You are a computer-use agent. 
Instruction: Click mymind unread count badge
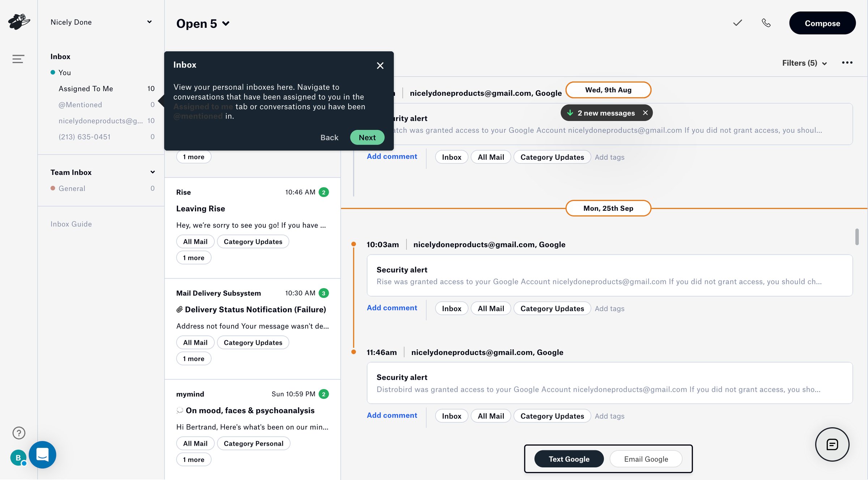tap(324, 394)
